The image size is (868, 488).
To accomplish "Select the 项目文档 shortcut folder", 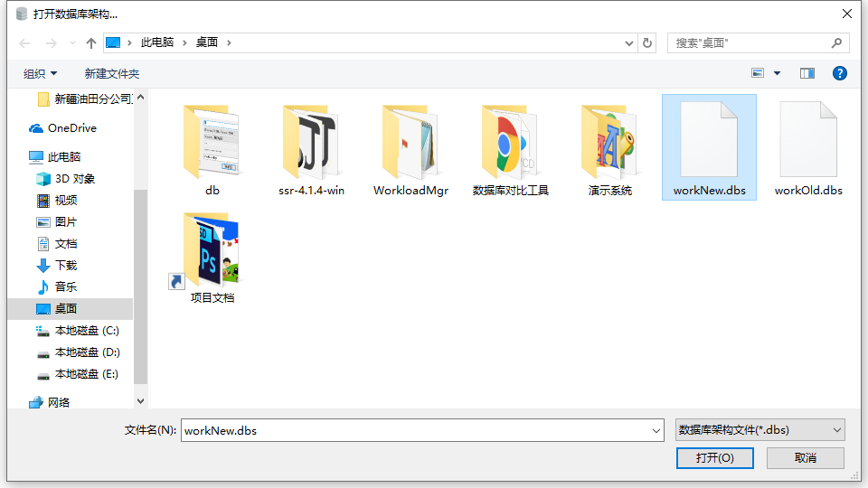I will tap(212, 258).
